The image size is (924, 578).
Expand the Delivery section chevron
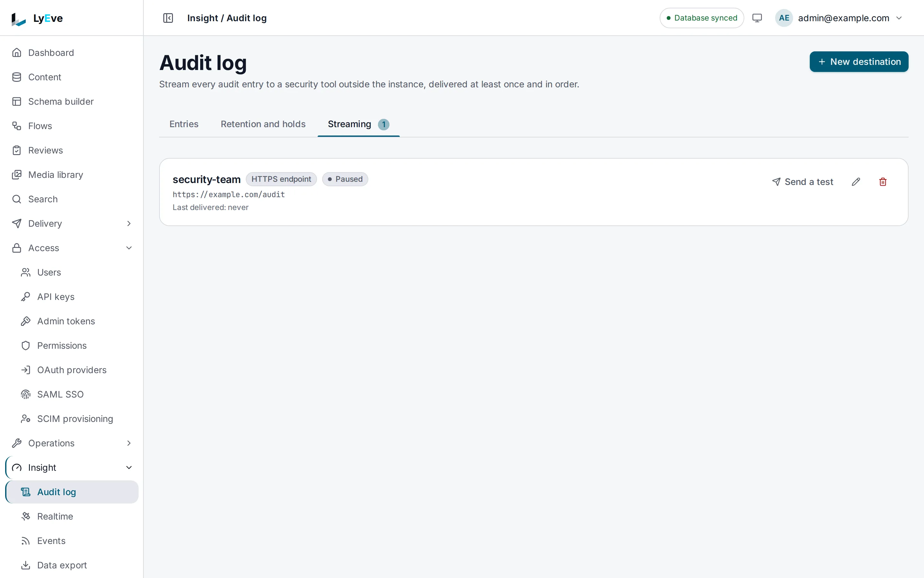coord(129,223)
